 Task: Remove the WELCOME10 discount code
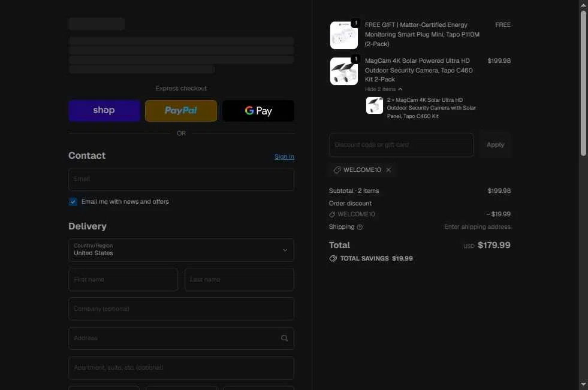[388, 170]
